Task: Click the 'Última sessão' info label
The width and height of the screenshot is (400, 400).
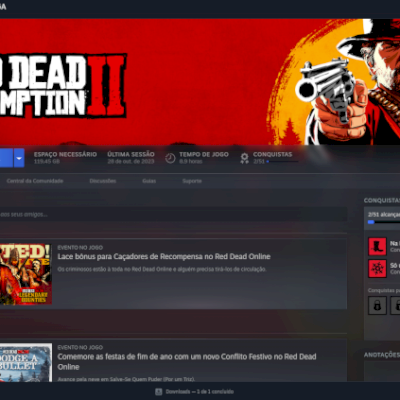Action: pyautogui.click(x=131, y=154)
